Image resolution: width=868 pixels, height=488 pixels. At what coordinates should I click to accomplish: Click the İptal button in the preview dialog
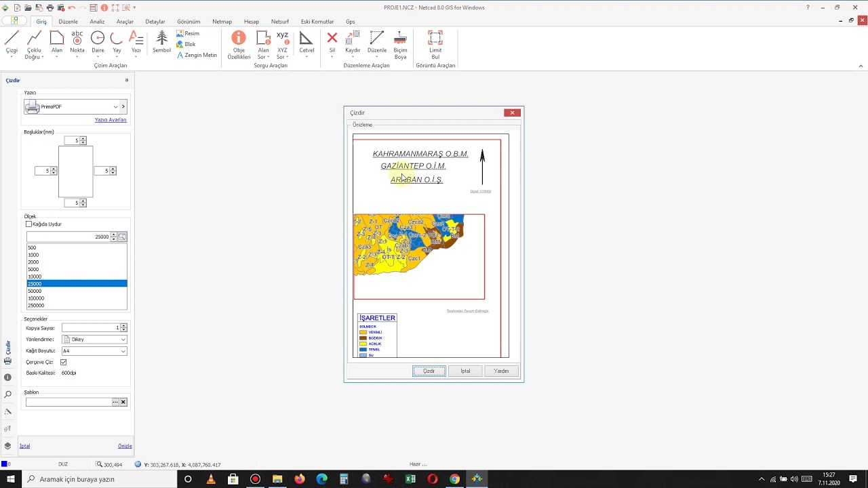[465, 371]
